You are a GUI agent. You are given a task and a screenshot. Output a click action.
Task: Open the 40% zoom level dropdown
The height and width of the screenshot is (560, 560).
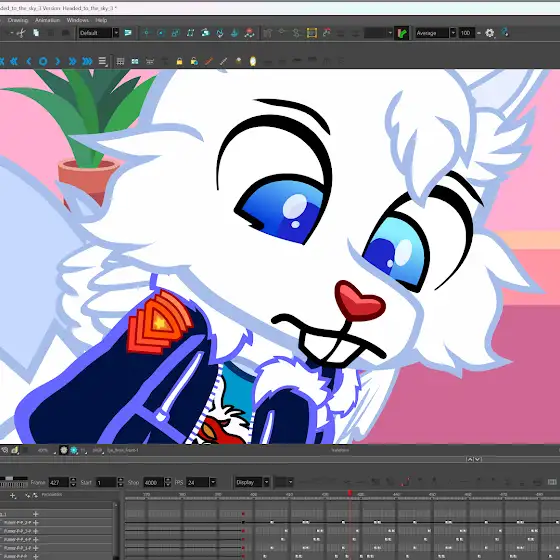(46, 450)
